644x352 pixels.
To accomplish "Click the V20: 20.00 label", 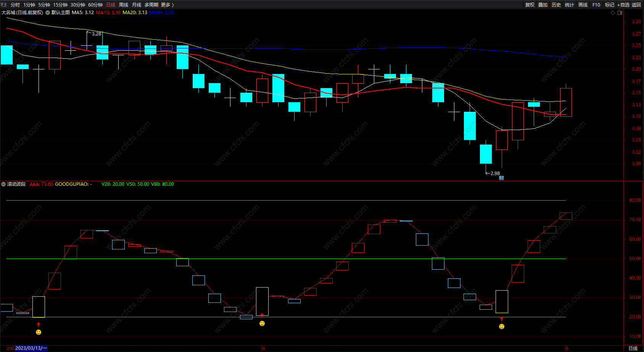I will (x=113, y=184).
